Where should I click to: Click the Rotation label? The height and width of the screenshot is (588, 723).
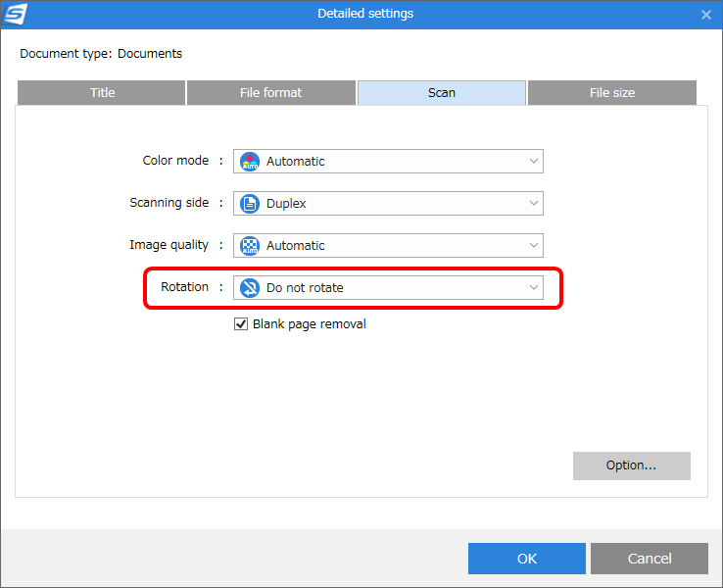point(184,287)
